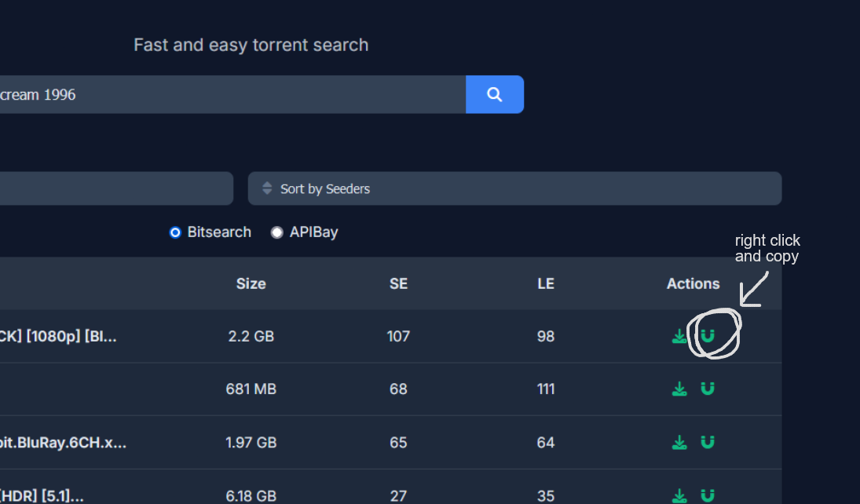Click download icon for the 2.2 GB torrent

[x=679, y=336]
